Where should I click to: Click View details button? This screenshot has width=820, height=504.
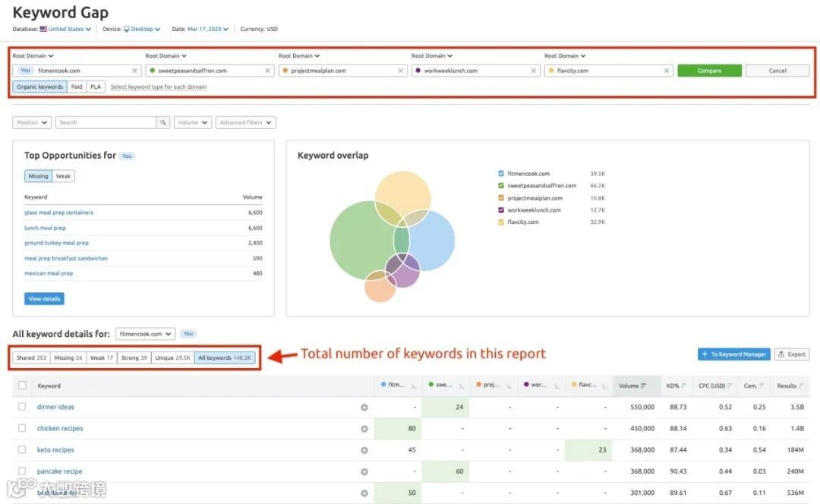coord(44,299)
